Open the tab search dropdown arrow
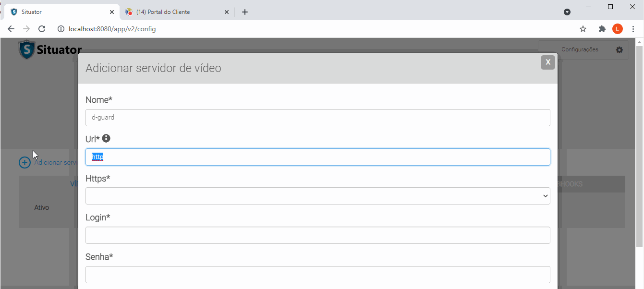 [x=567, y=12]
